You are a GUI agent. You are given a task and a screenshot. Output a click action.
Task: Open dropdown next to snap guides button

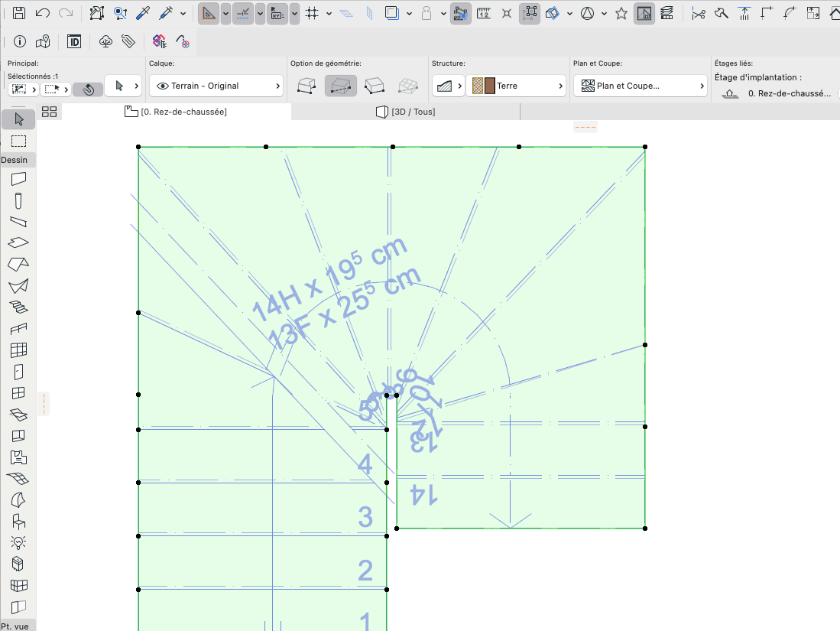point(260,14)
